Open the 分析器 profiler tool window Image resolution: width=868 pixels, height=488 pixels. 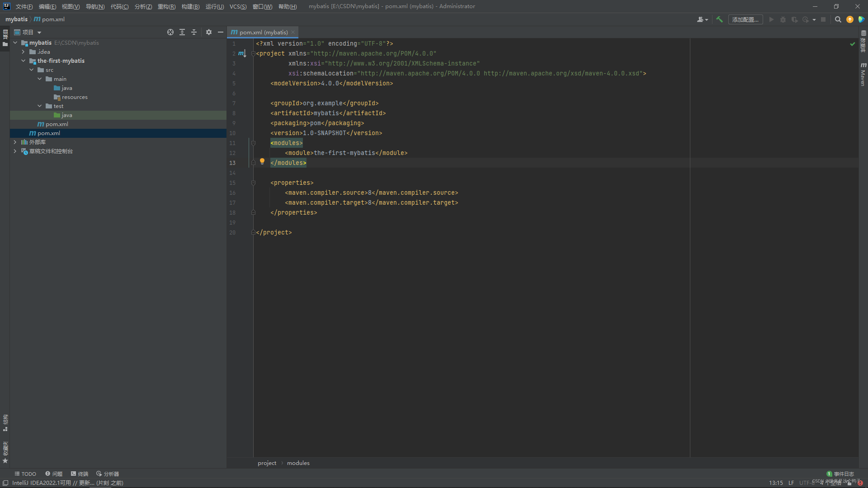coord(108,474)
